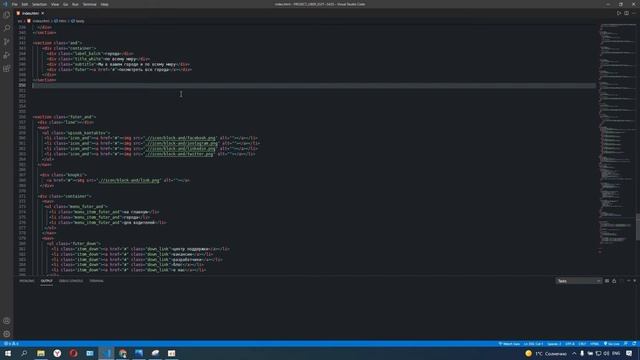Switch to the Debug Console tab
640x360 pixels.
click(x=71, y=281)
